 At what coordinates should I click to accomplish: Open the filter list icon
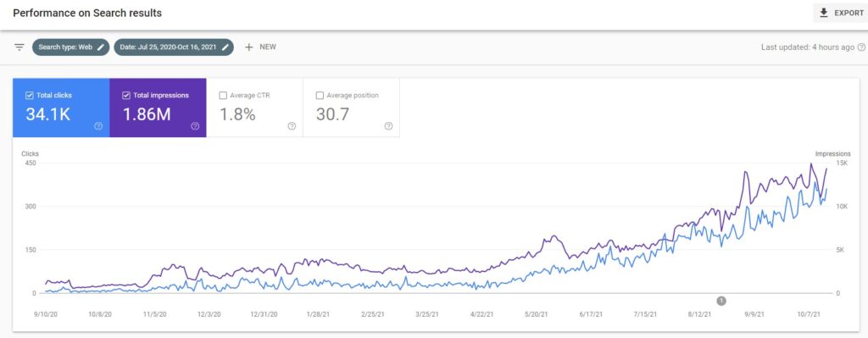[x=19, y=47]
